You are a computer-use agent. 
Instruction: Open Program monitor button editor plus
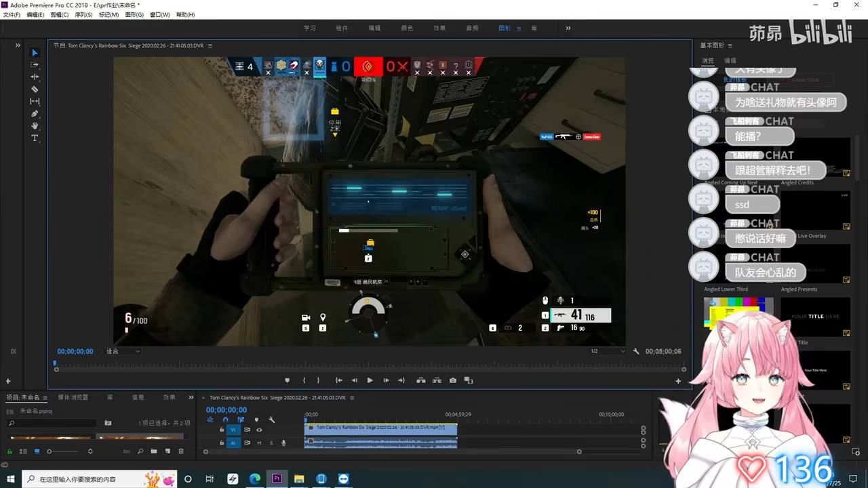click(x=678, y=381)
